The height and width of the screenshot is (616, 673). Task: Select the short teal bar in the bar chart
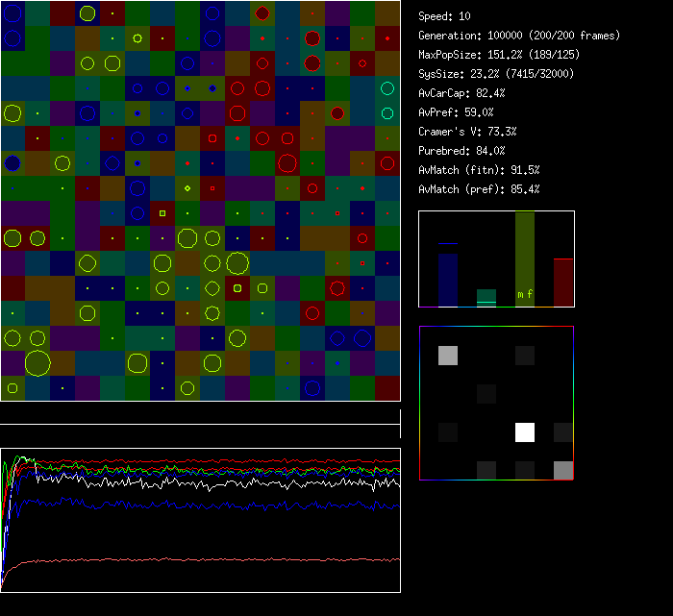486,298
